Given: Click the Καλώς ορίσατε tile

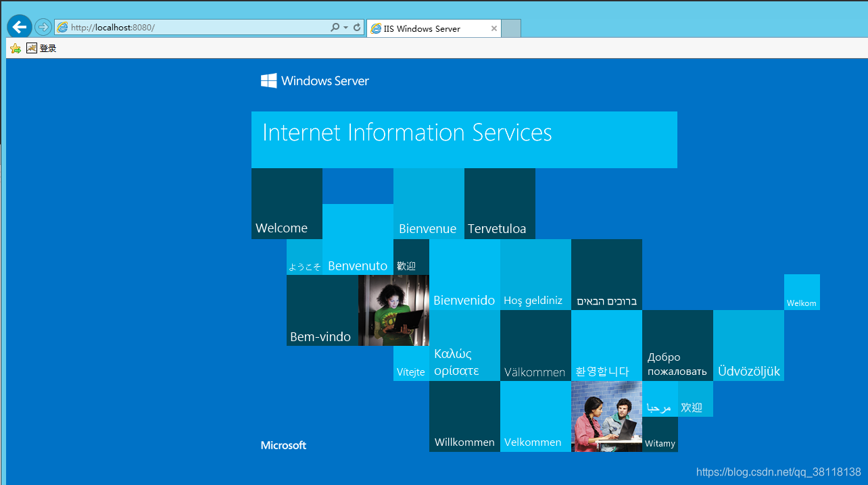Looking at the screenshot, I should [x=464, y=345].
